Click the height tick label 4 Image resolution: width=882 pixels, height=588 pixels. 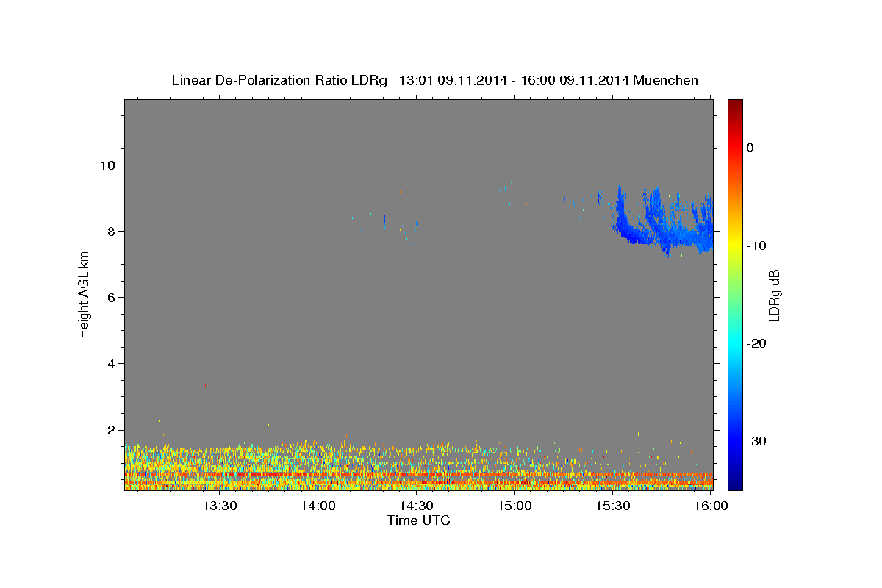tap(112, 364)
